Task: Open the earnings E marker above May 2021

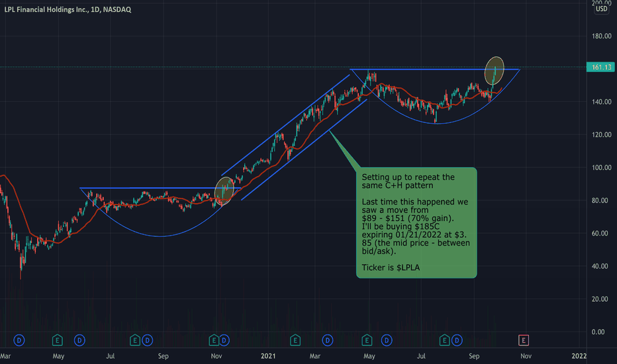Action: click(367, 340)
